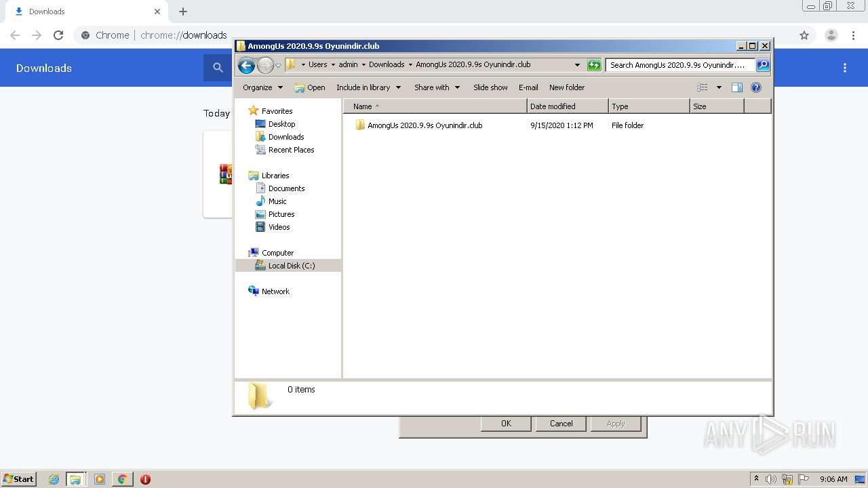Click the red Opera taskbar icon
868x488 pixels.
click(x=145, y=479)
